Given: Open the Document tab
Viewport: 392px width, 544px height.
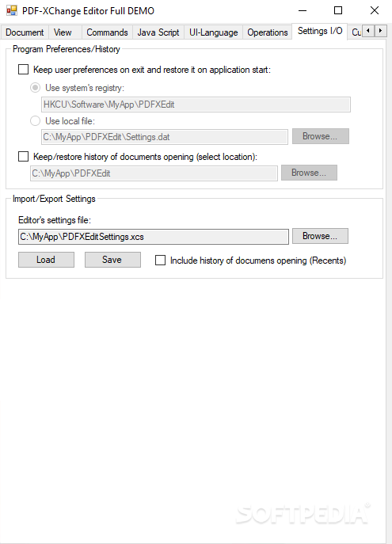Looking at the screenshot, I should [x=25, y=32].
